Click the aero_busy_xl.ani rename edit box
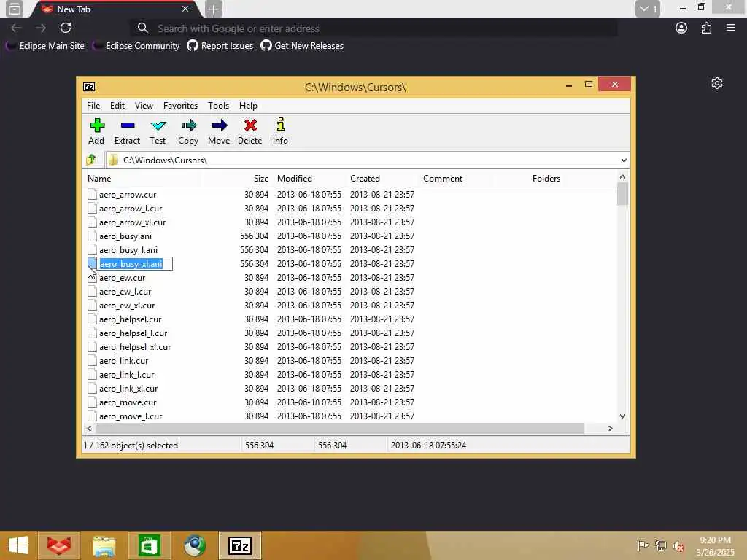 [135, 263]
